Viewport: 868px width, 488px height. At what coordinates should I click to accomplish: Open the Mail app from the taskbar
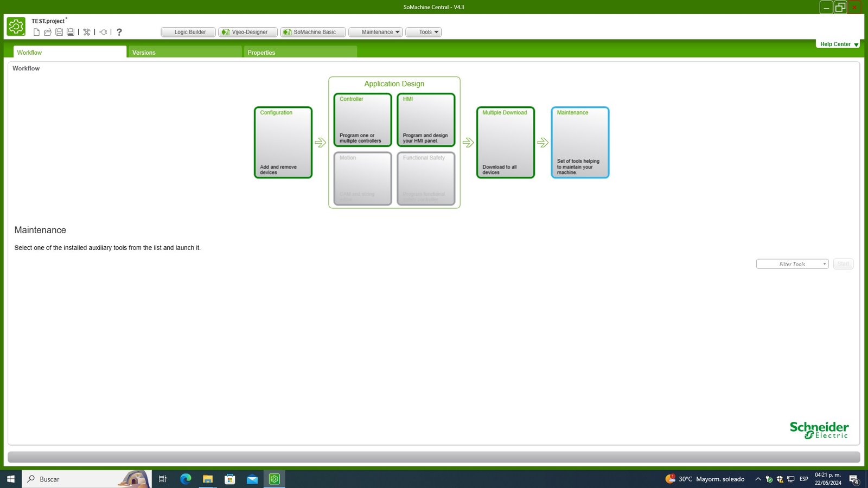(252, 479)
